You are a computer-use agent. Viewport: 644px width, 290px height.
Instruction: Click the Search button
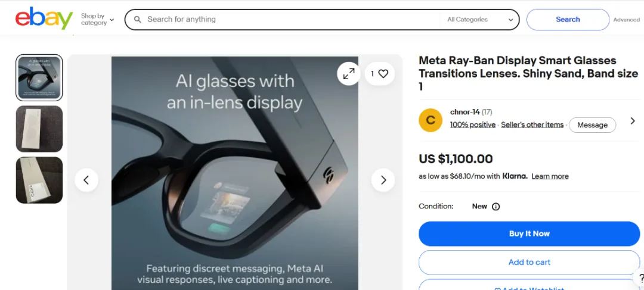[568, 19]
